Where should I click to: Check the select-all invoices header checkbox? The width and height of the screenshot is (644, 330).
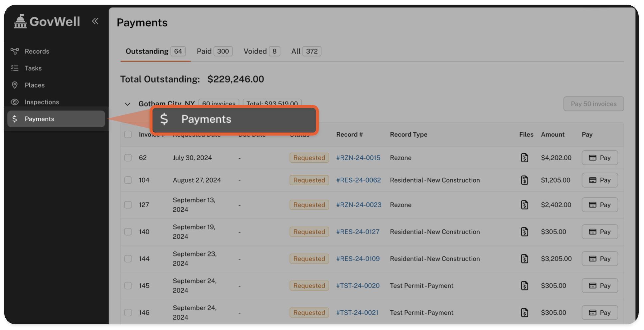point(128,134)
